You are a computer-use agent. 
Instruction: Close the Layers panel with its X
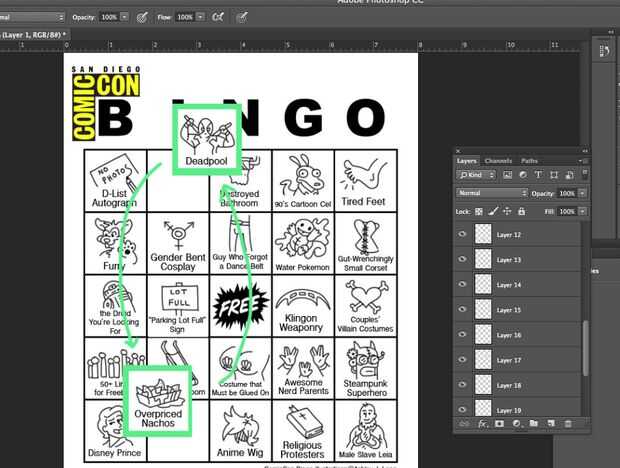point(458,151)
